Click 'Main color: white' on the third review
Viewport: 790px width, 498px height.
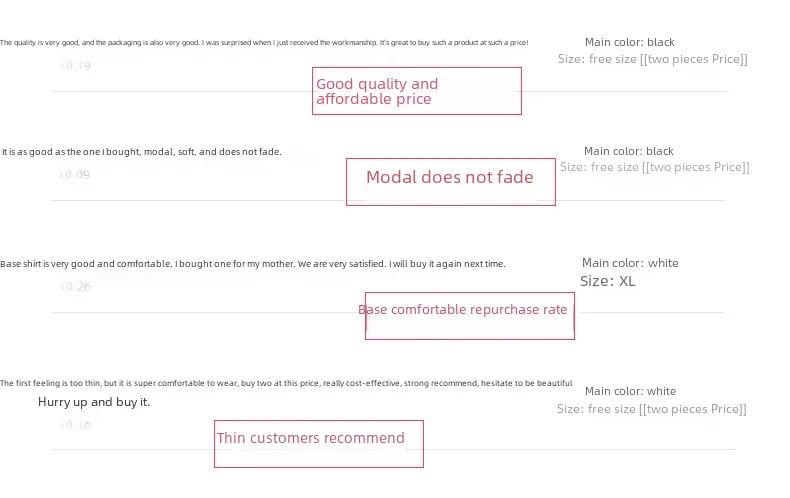click(630, 263)
